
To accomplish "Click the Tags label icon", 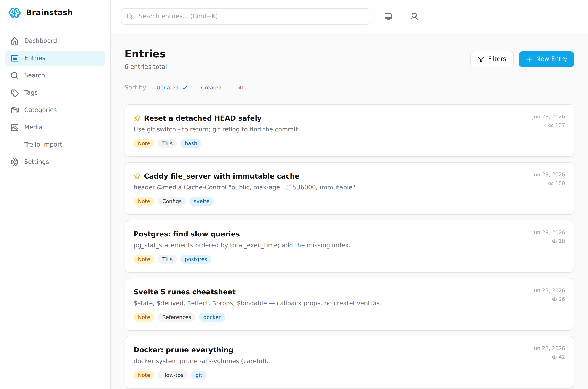I will [15, 93].
